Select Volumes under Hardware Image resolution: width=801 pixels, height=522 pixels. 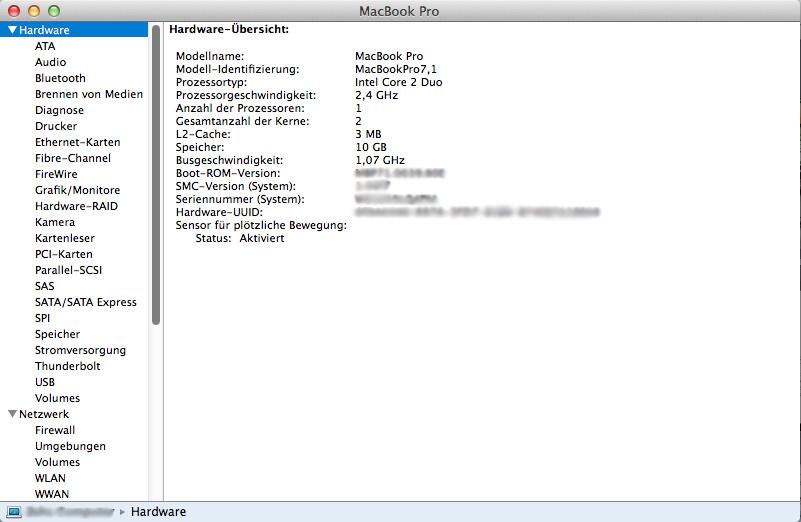(x=57, y=398)
